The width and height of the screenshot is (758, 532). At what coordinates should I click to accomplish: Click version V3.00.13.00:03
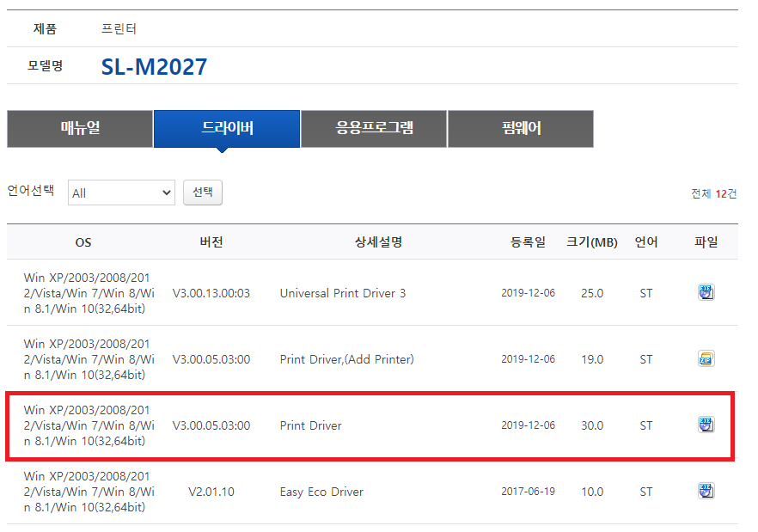(211, 293)
